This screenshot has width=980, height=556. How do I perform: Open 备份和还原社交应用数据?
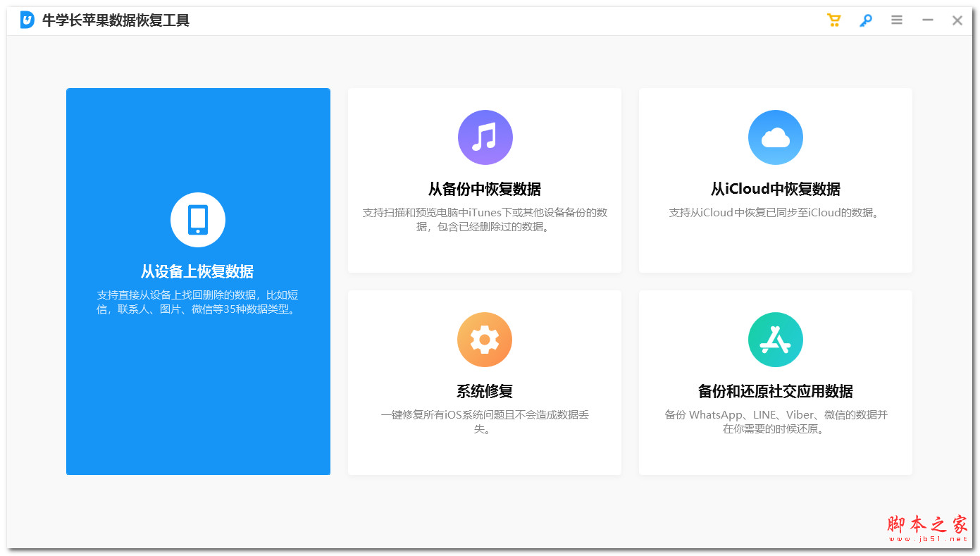[775, 383]
